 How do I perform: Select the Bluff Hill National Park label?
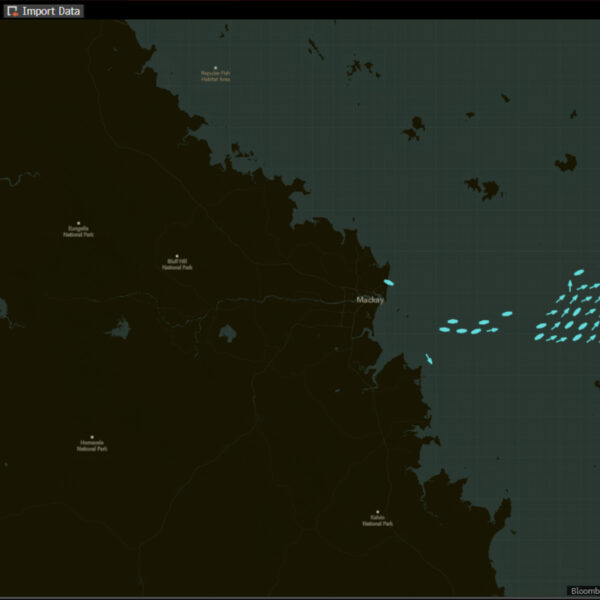[x=178, y=265]
